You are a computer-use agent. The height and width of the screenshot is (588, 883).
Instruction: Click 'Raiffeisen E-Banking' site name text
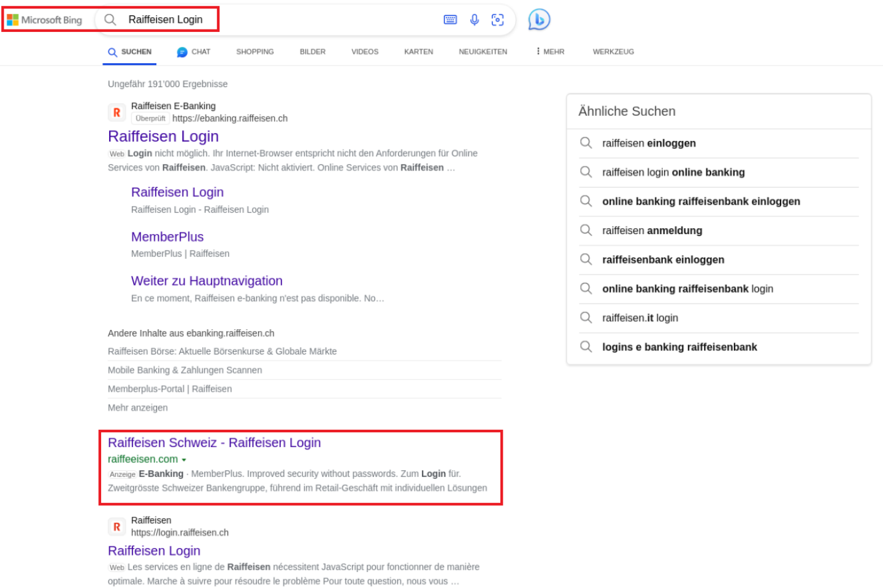coord(174,106)
